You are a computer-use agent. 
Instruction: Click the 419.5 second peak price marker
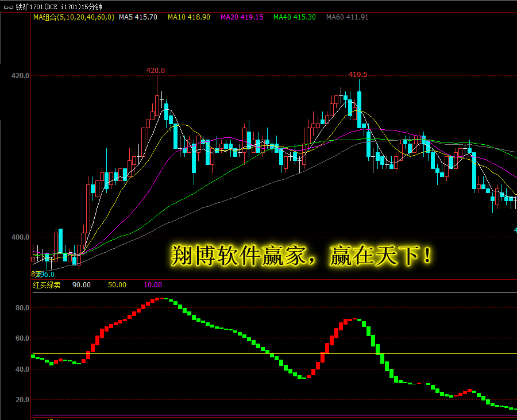(357, 75)
